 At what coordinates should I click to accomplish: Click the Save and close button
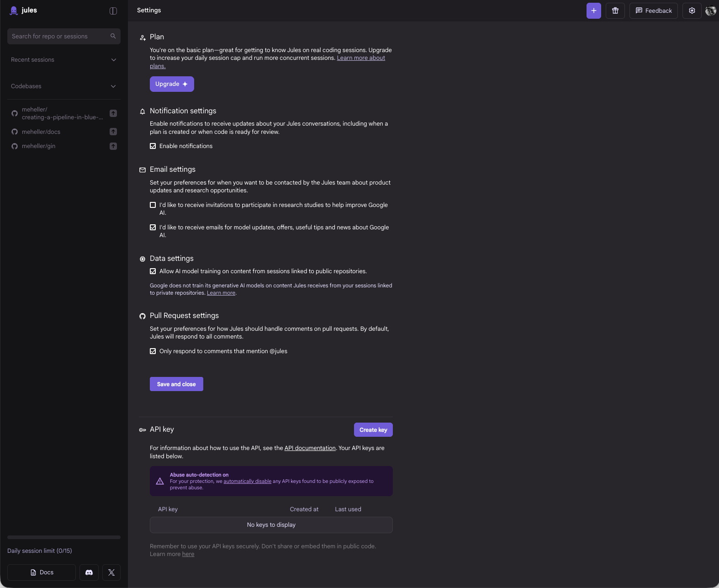(176, 384)
